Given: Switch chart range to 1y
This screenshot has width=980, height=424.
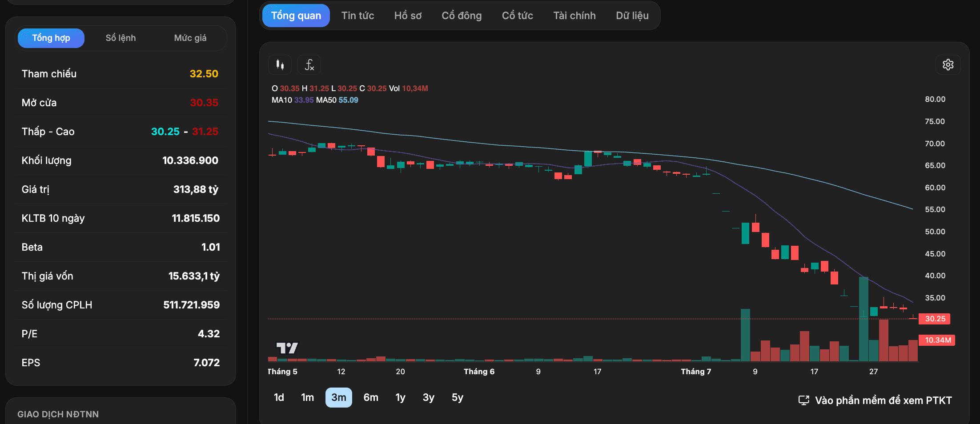Looking at the screenshot, I should [400, 397].
